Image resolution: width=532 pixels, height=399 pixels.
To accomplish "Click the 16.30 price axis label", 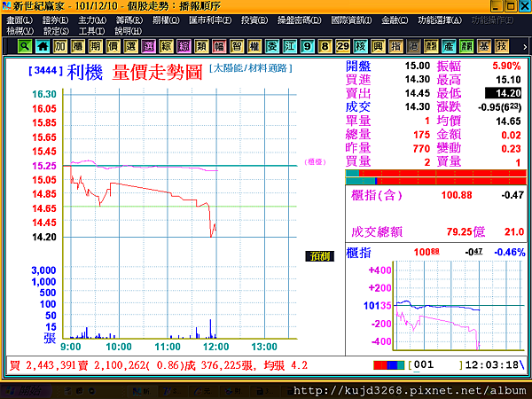I will click(x=44, y=94).
